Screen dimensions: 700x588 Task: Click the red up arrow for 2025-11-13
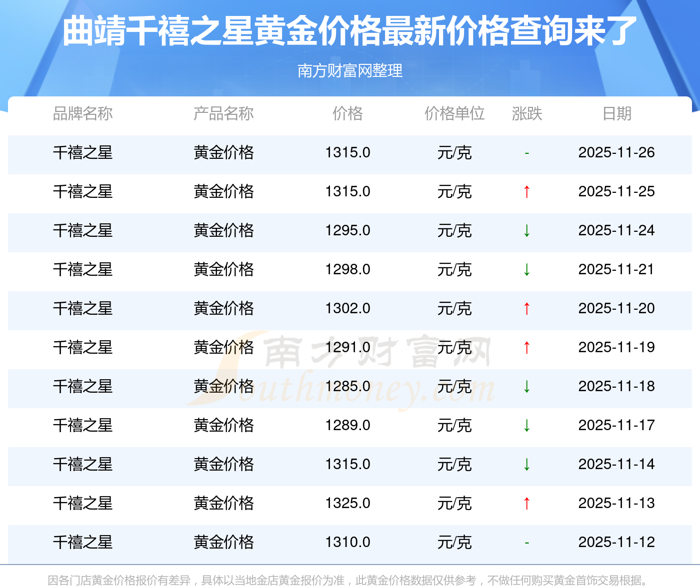point(526,503)
